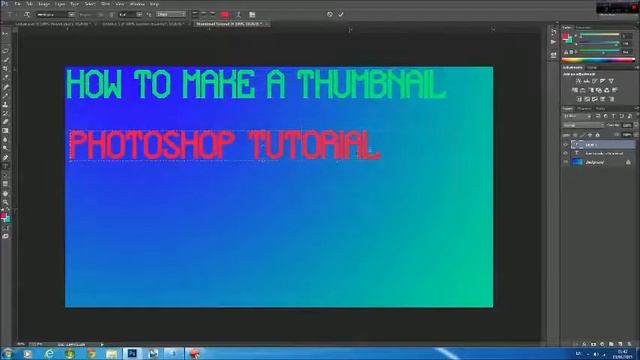The width and height of the screenshot is (640, 360).
Task: Open the layer Opacity dropdown
Action: pos(635,125)
